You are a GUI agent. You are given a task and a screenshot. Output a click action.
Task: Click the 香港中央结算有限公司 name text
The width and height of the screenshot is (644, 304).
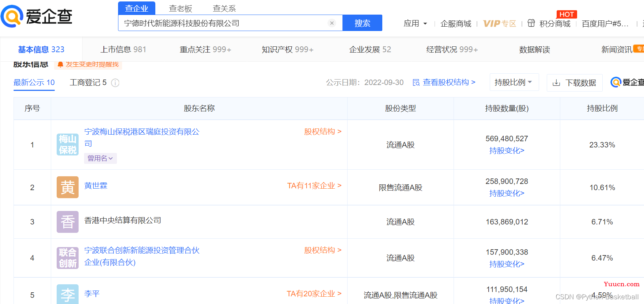(123, 220)
